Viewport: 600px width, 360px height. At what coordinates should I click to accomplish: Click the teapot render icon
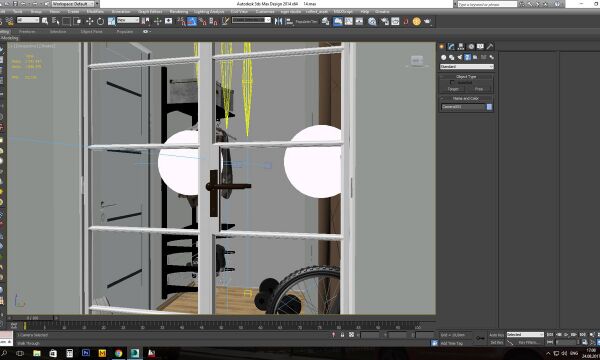tap(427, 21)
